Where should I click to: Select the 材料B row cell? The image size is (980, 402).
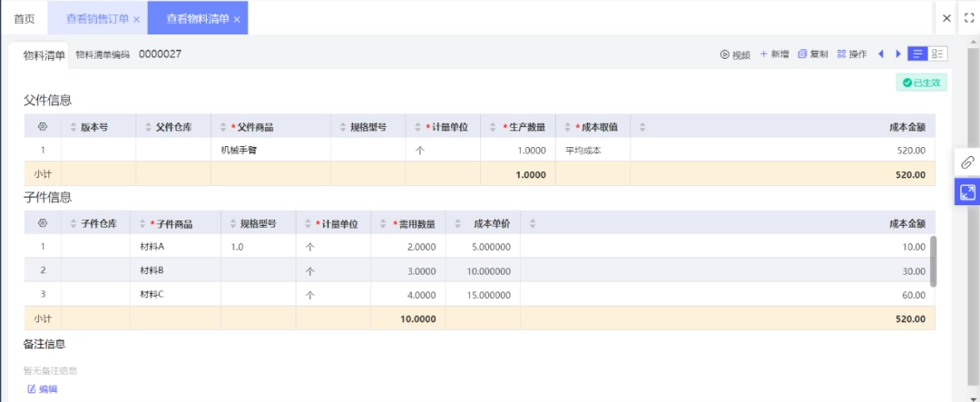[x=176, y=270]
